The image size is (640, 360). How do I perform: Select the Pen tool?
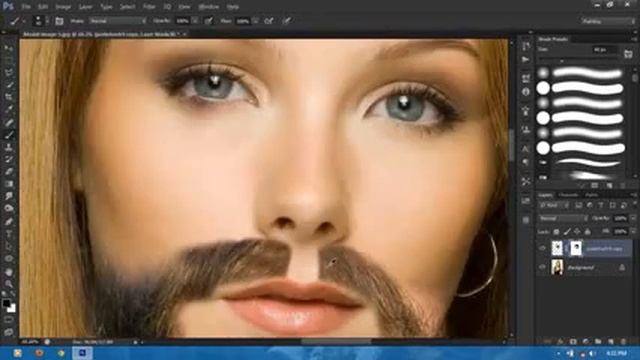coord(9,222)
